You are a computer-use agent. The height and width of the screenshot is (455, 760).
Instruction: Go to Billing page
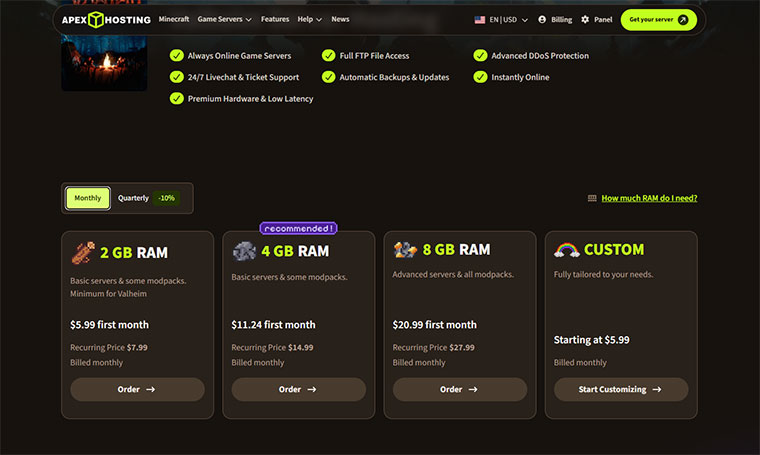tap(555, 19)
